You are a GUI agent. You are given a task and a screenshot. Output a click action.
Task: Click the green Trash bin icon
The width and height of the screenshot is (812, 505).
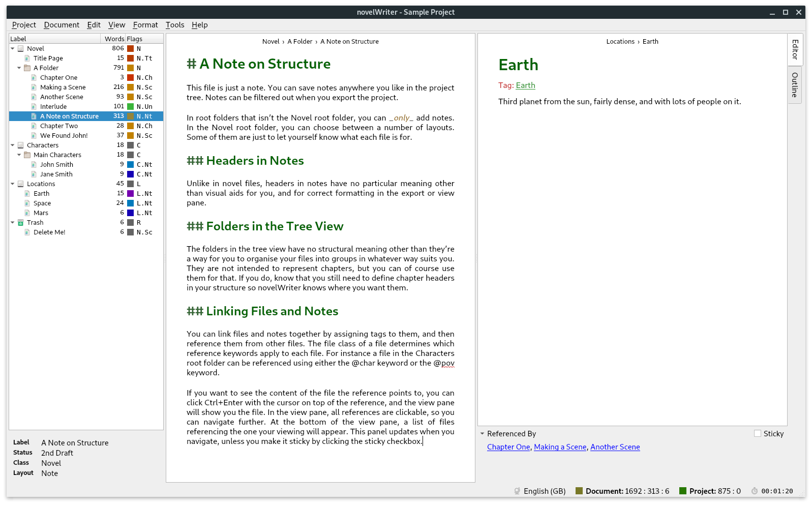(x=21, y=223)
